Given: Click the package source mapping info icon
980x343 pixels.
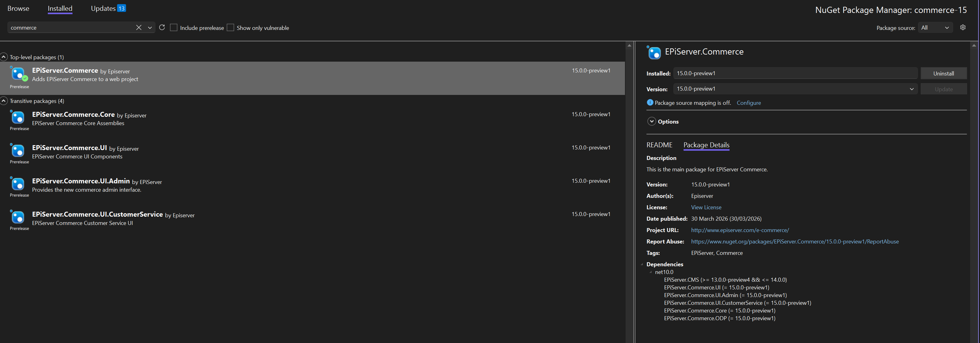Looking at the screenshot, I should 650,102.
